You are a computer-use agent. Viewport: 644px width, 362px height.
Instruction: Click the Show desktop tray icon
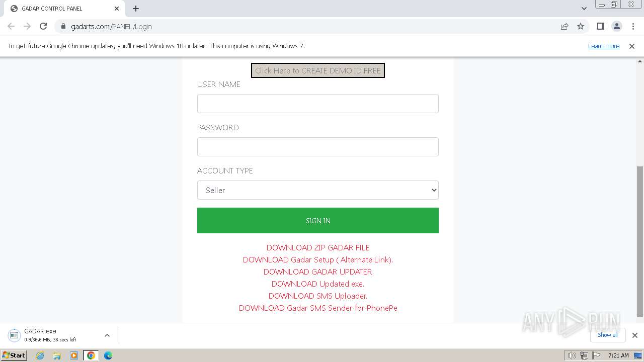638,355
